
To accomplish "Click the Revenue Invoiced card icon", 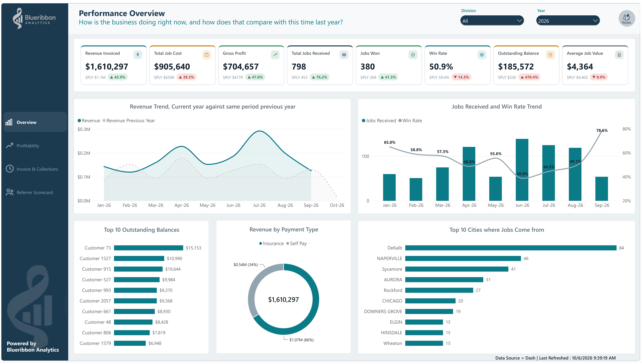I will tap(138, 55).
